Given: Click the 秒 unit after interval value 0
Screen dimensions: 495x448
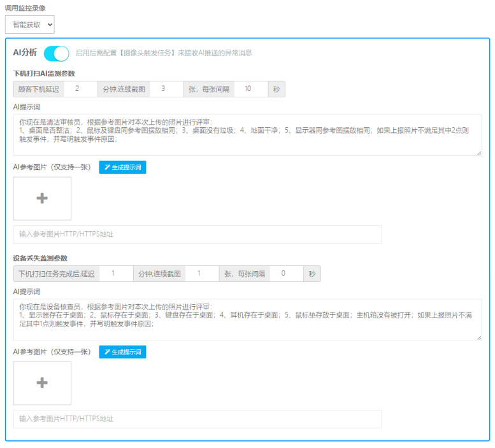Looking at the screenshot, I should [312, 274].
